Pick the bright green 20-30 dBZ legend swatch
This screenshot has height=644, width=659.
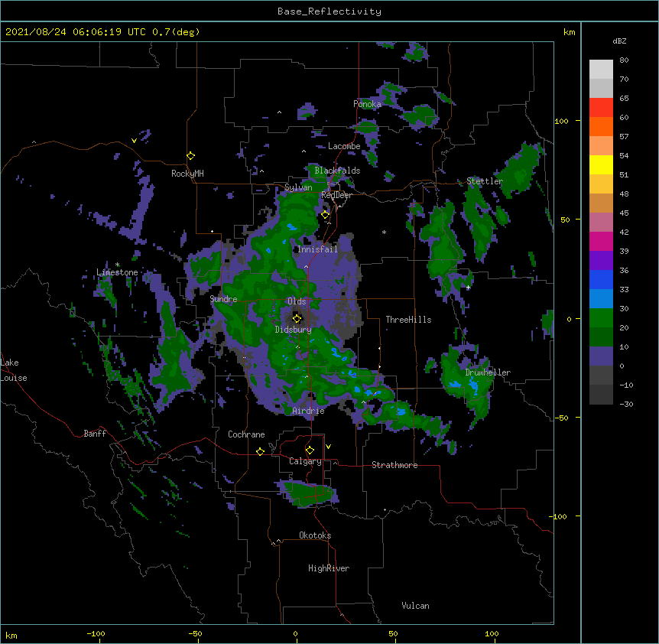tap(601, 318)
